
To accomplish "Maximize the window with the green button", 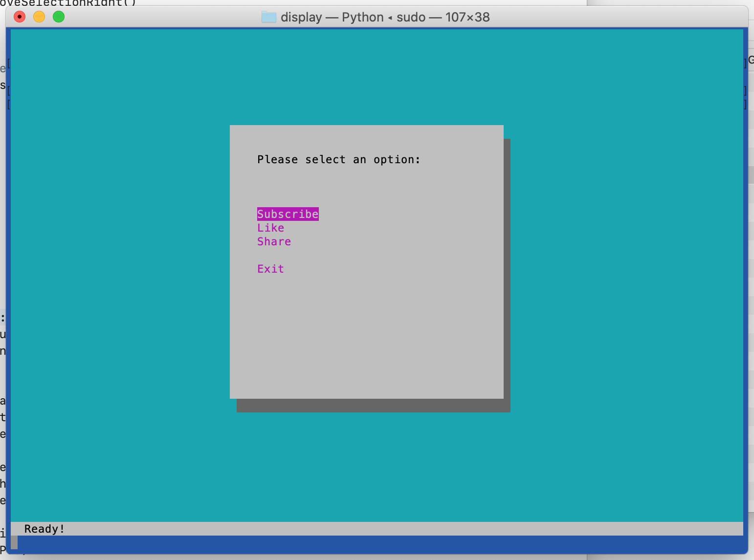I will click(x=59, y=17).
